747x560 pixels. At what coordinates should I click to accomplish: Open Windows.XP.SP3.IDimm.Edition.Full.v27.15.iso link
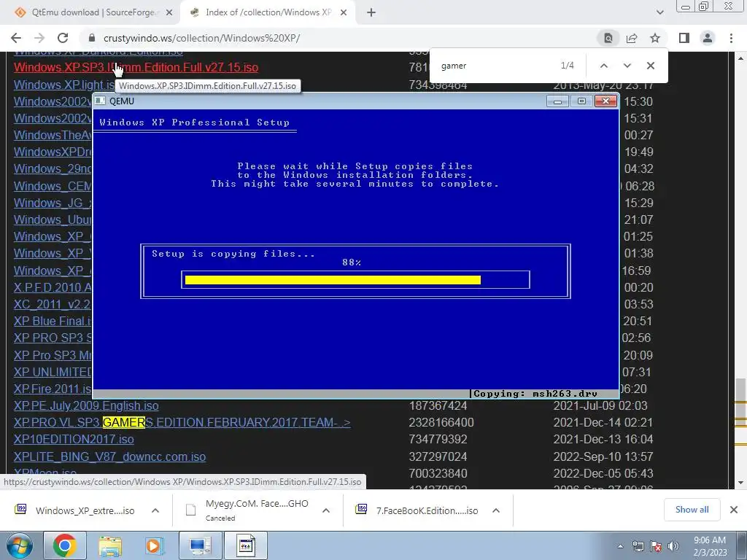(x=136, y=67)
